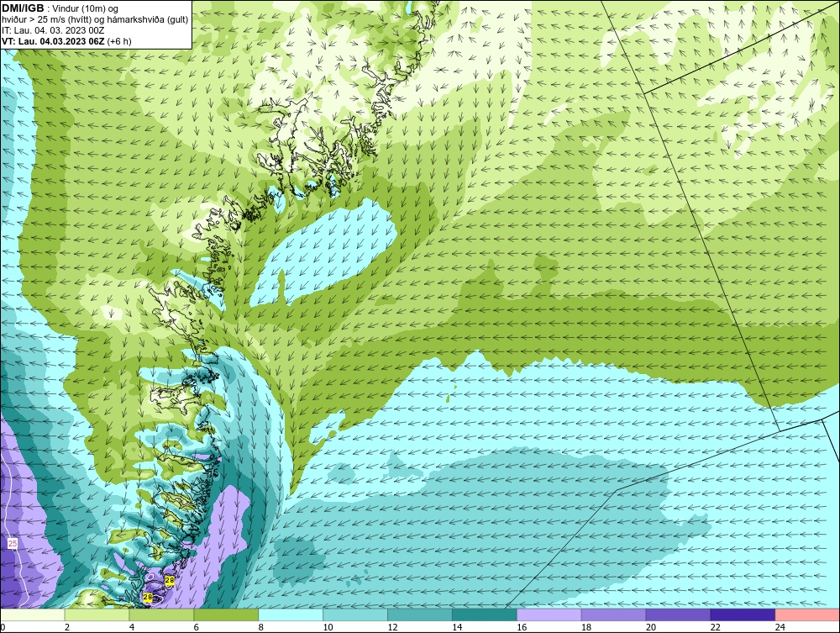Click the 16–18 m/s lavender legend swatch
Viewport: 840px width, 633px height.
click(549, 615)
